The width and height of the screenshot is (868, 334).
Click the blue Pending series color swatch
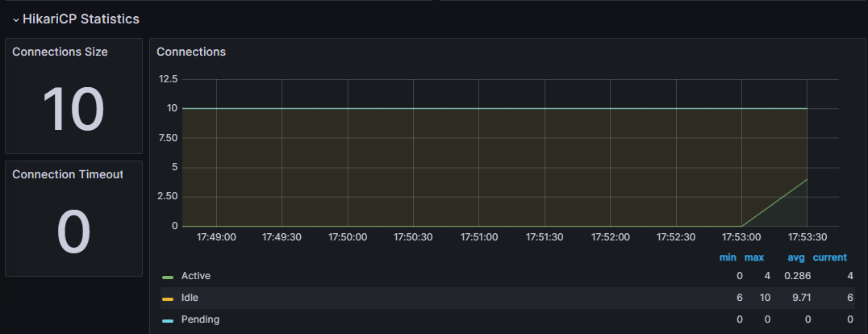pos(168,321)
